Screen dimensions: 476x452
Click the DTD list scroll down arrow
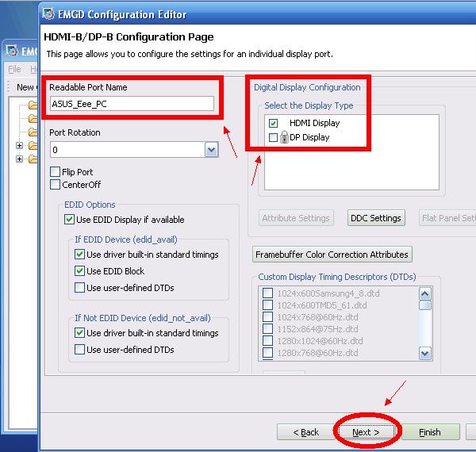tap(425, 354)
